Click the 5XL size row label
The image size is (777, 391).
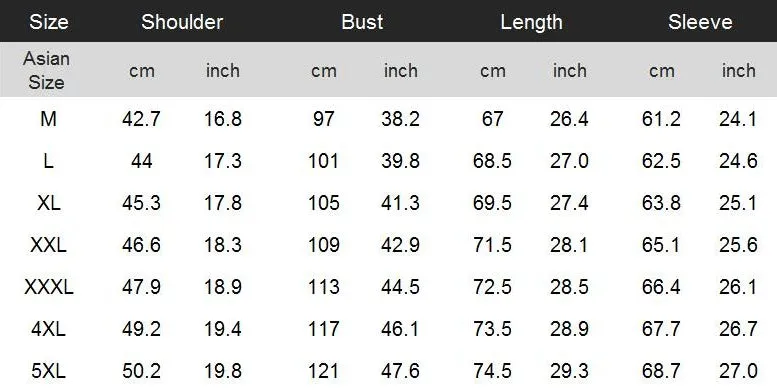pyautogui.click(x=48, y=371)
